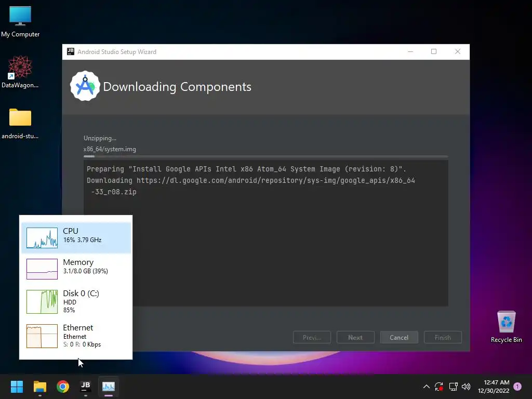This screenshot has height=399, width=532.
Task: Click the Finish button in wizard
Action: (443, 337)
